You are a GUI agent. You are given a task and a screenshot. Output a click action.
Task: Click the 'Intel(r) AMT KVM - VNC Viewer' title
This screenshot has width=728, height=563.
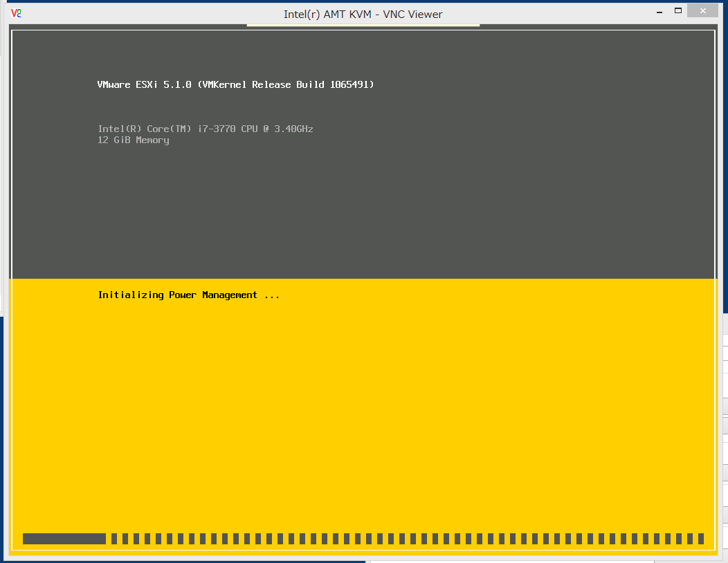363,15
